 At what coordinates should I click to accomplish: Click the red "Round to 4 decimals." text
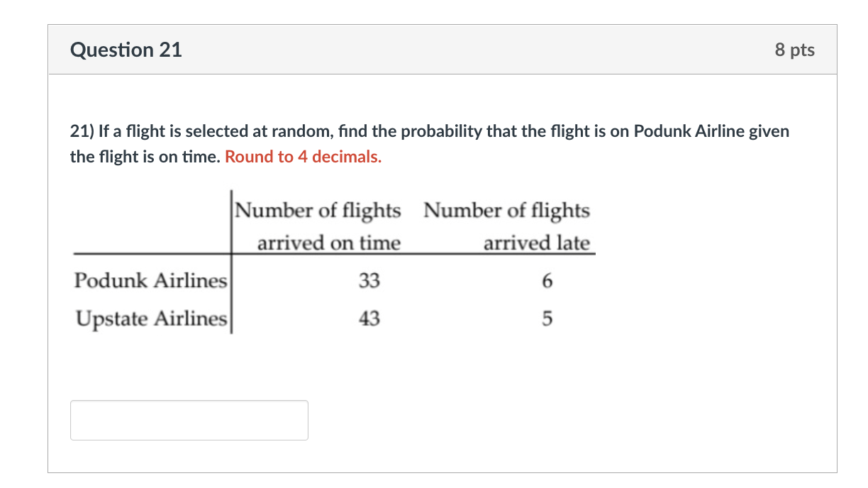pyautogui.click(x=303, y=157)
